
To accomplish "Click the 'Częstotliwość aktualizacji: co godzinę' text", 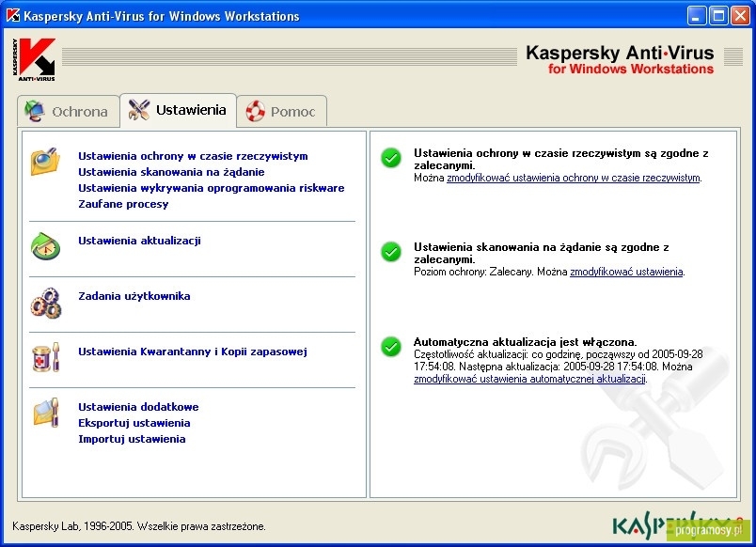I will coord(498,354).
